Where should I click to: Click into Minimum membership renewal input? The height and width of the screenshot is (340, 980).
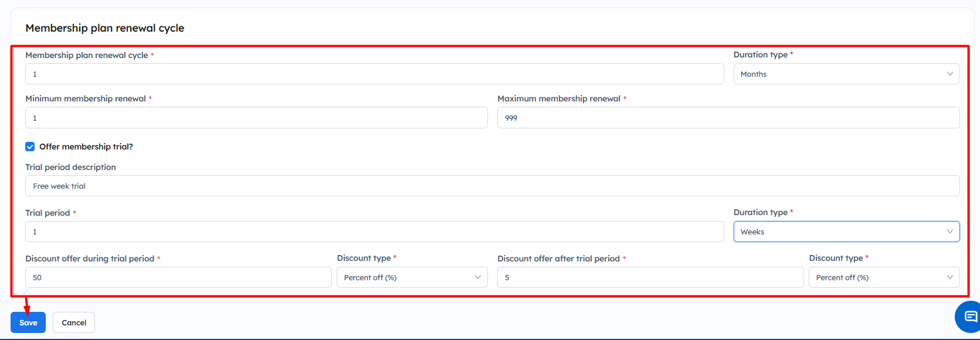pos(256,118)
